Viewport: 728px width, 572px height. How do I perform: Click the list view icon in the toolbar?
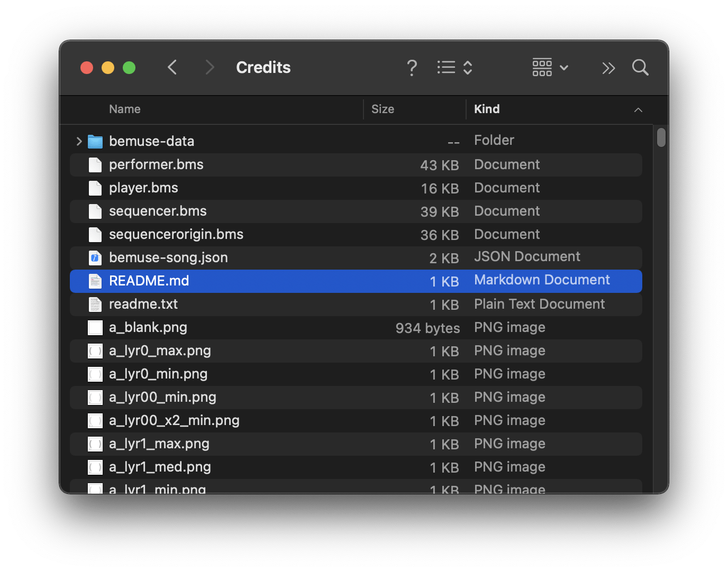tap(446, 67)
